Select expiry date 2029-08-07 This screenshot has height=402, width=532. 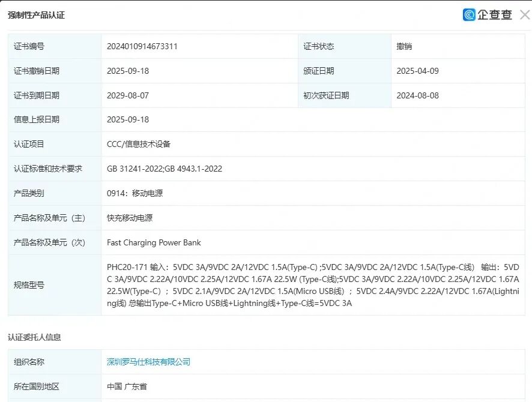(x=128, y=95)
